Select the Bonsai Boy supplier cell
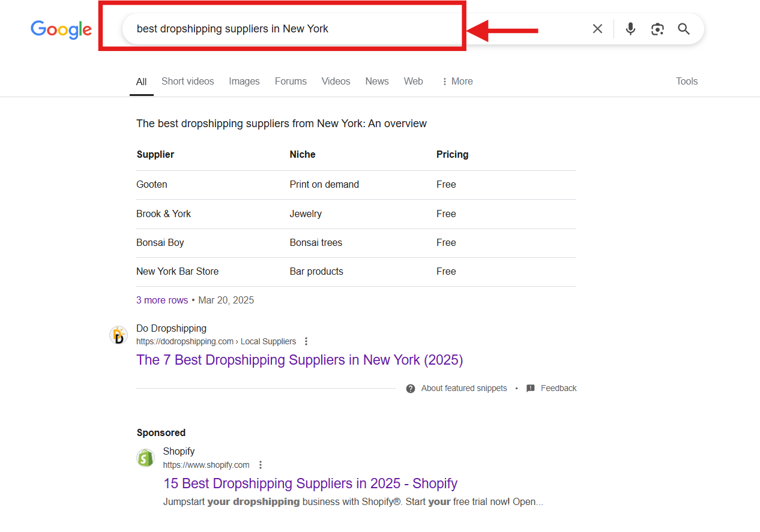This screenshot has height=532, width=760. tap(160, 242)
